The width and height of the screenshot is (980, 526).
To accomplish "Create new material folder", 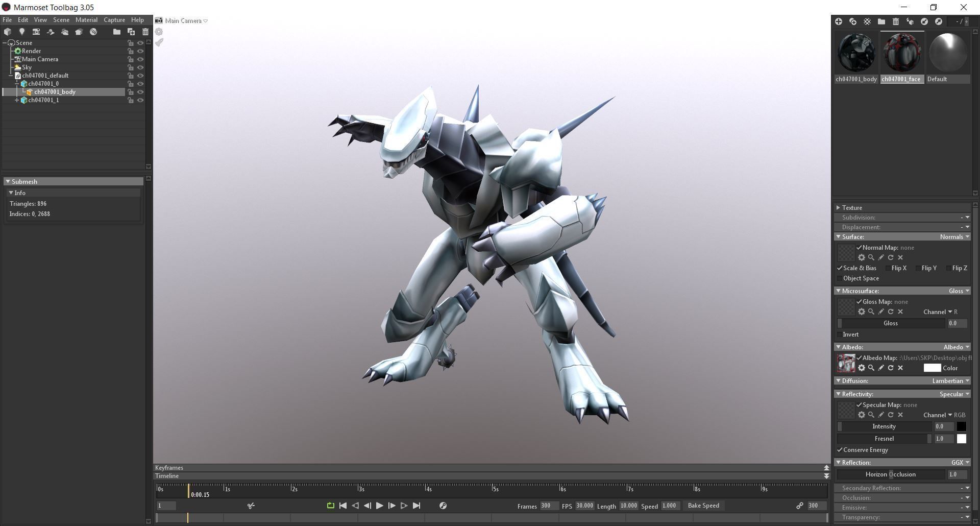I will (x=881, y=21).
